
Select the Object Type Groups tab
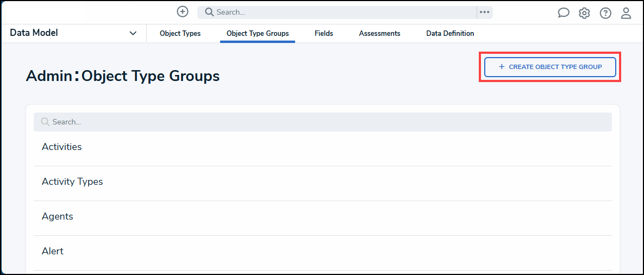click(258, 34)
